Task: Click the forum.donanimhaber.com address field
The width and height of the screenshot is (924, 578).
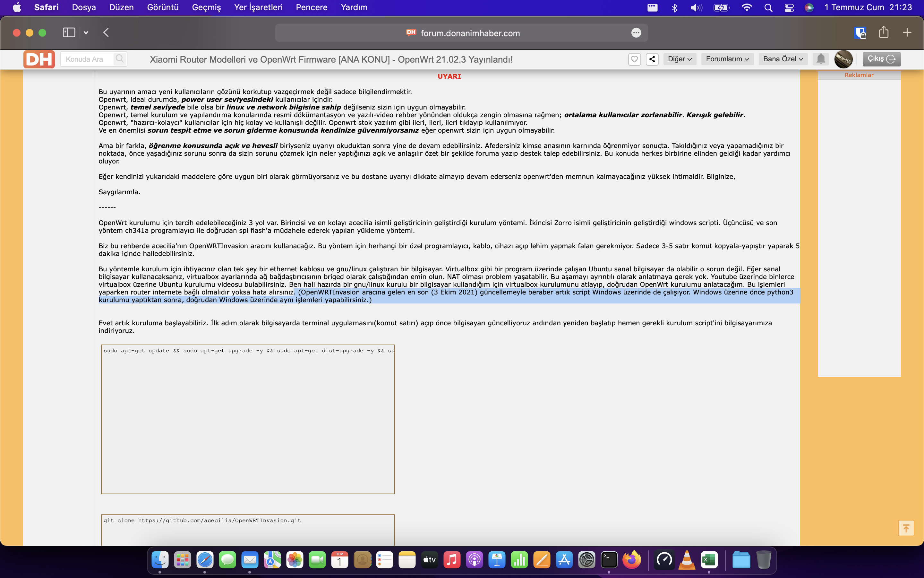Action: point(461,33)
